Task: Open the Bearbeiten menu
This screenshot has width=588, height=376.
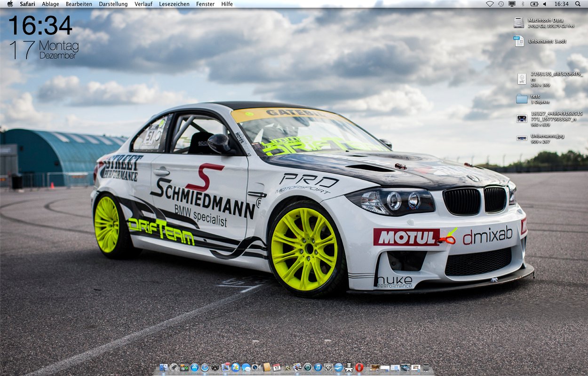Action: click(x=79, y=4)
